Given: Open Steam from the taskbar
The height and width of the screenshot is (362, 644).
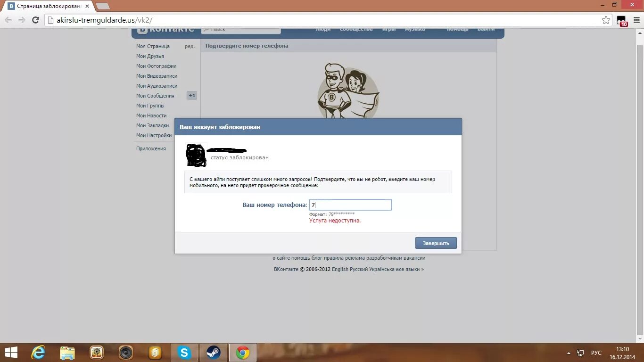Looking at the screenshot, I should click(x=214, y=353).
